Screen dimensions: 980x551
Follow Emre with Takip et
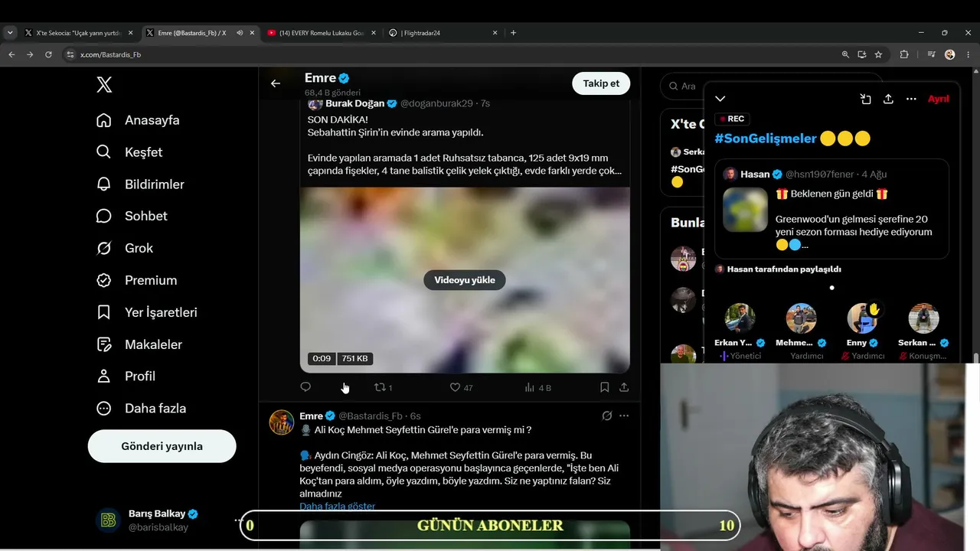coord(601,83)
